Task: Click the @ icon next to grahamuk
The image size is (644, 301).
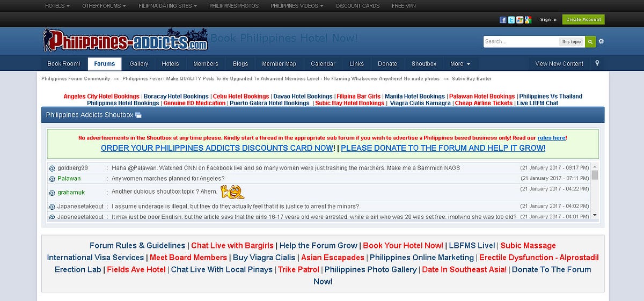Action: (52, 193)
